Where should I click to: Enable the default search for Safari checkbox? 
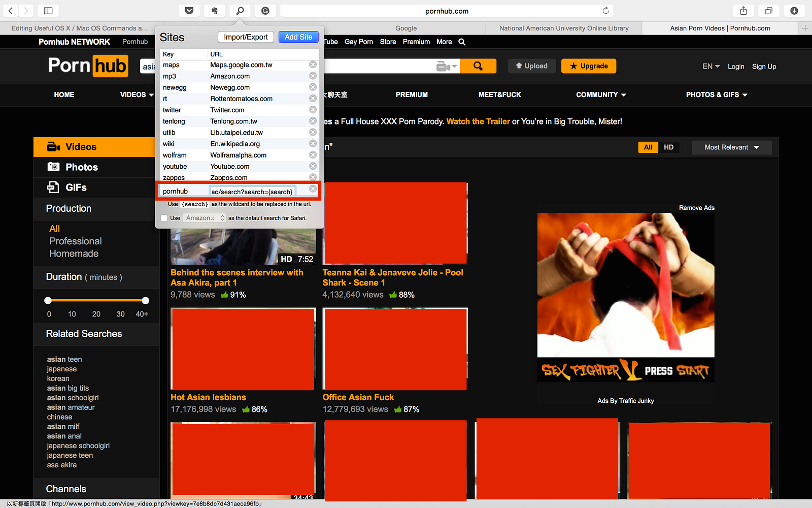pyautogui.click(x=164, y=218)
